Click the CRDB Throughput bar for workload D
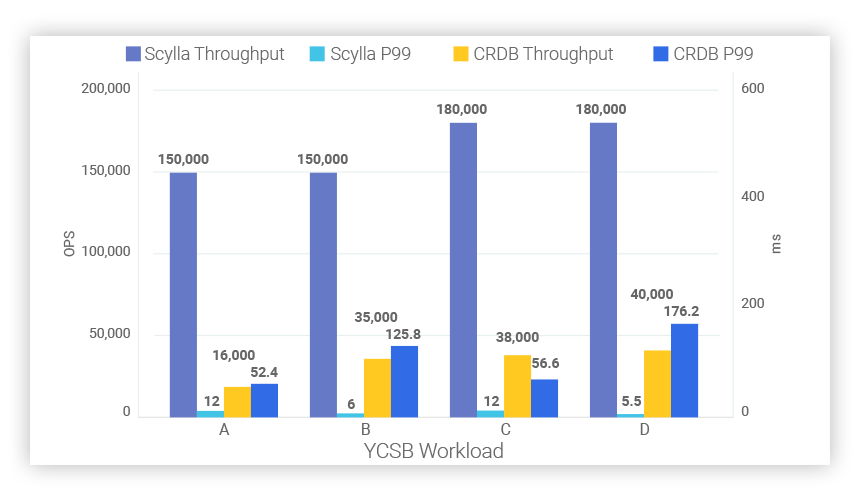The width and height of the screenshot is (860, 500). coord(658,384)
